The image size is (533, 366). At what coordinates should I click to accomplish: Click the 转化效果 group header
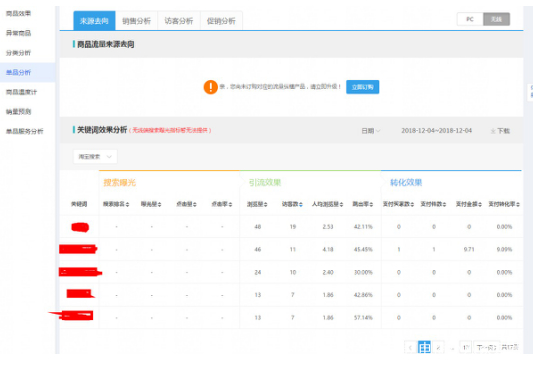click(x=406, y=183)
